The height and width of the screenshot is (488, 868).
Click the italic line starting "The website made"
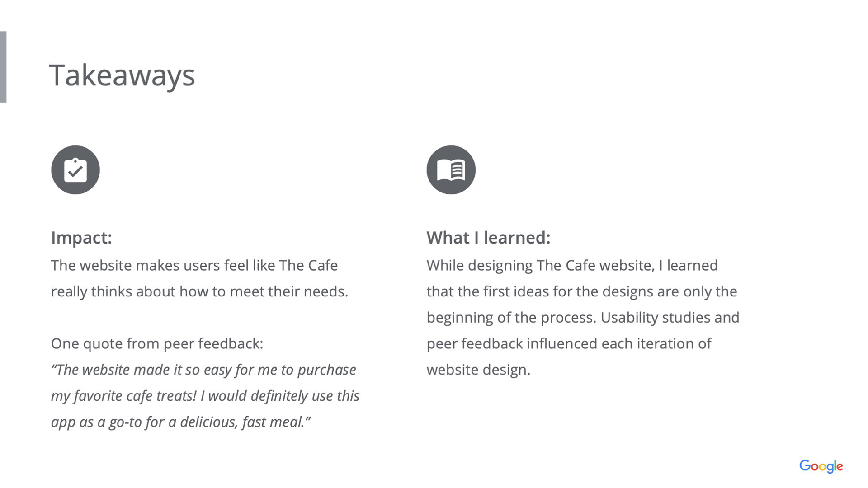(x=203, y=370)
